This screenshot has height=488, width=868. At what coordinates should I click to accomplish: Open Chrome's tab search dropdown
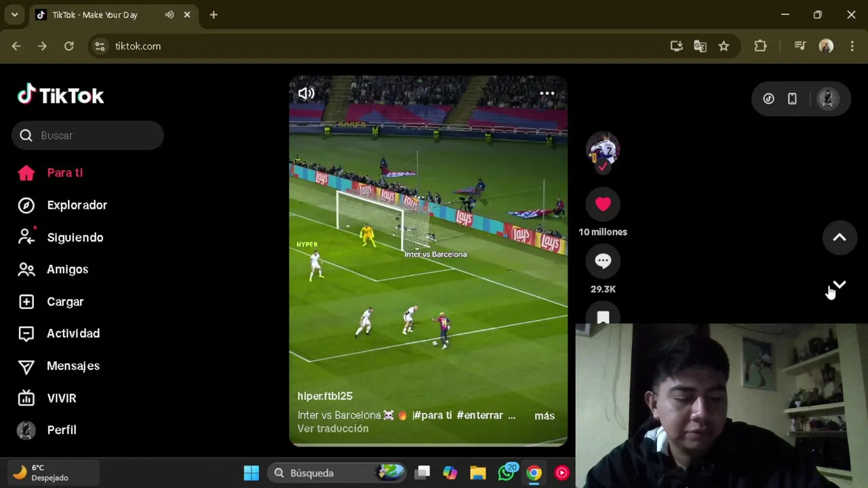14,15
